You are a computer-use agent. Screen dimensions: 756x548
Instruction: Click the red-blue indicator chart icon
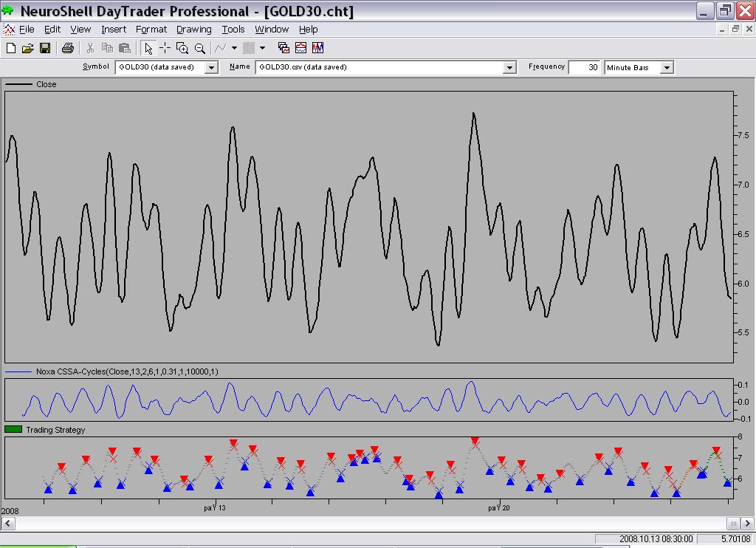click(x=301, y=48)
